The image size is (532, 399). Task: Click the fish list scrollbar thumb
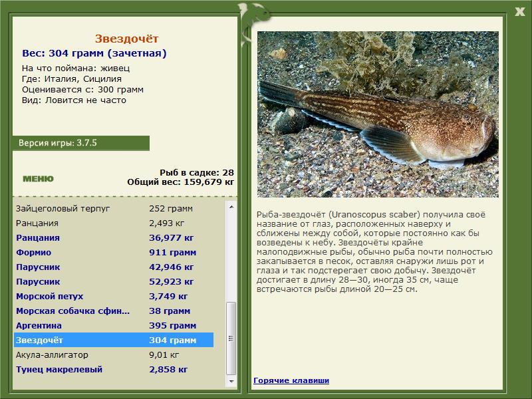coord(231,338)
